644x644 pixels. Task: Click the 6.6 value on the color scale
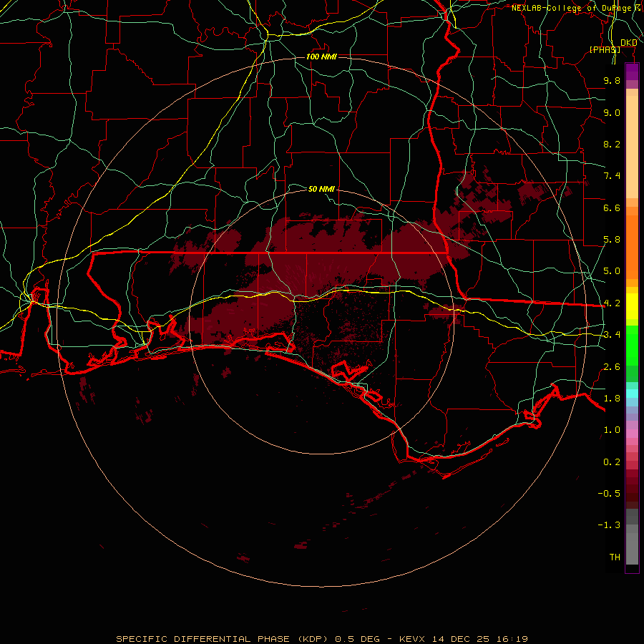612,208
